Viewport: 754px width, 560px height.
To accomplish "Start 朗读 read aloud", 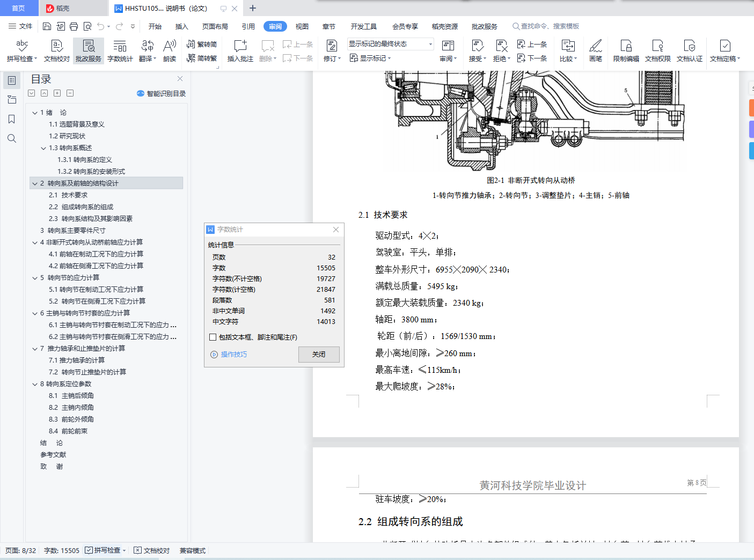I will (x=170, y=51).
